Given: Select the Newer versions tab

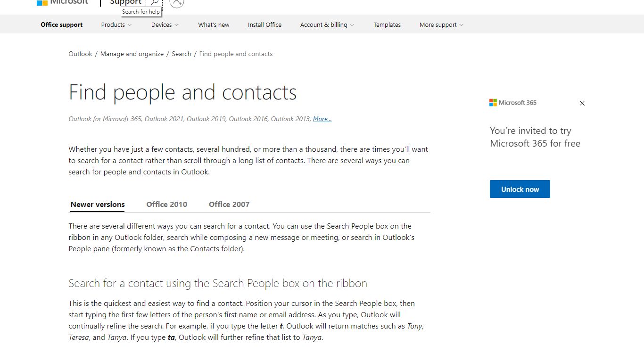Looking at the screenshot, I should tap(98, 205).
